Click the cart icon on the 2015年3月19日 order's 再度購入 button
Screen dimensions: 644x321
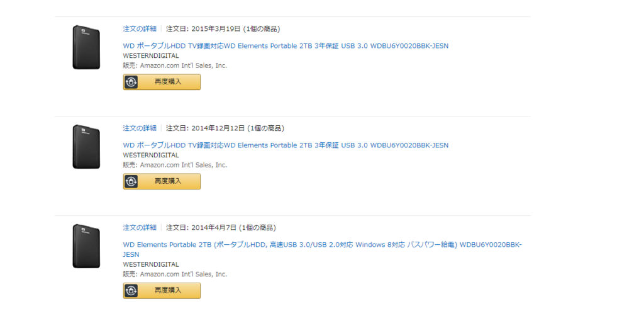[x=131, y=82]
